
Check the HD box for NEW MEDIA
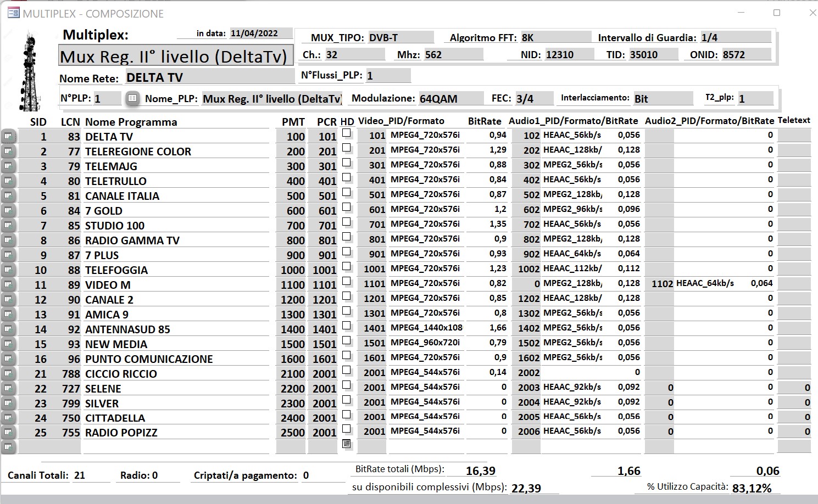(346, 340)
